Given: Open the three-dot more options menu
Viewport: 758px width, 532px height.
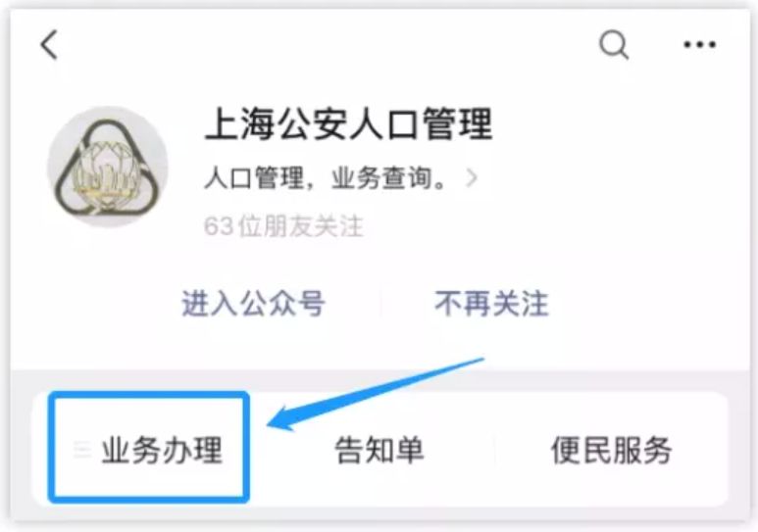Looking at the screenshot, I should tap(699, 45).
